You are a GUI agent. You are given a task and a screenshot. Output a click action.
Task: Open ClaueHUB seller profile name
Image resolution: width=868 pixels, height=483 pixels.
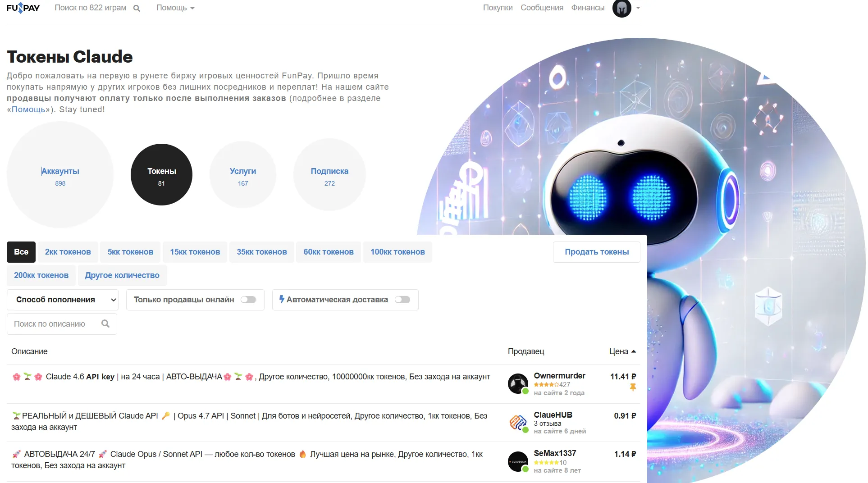click(x=553, y=415)
